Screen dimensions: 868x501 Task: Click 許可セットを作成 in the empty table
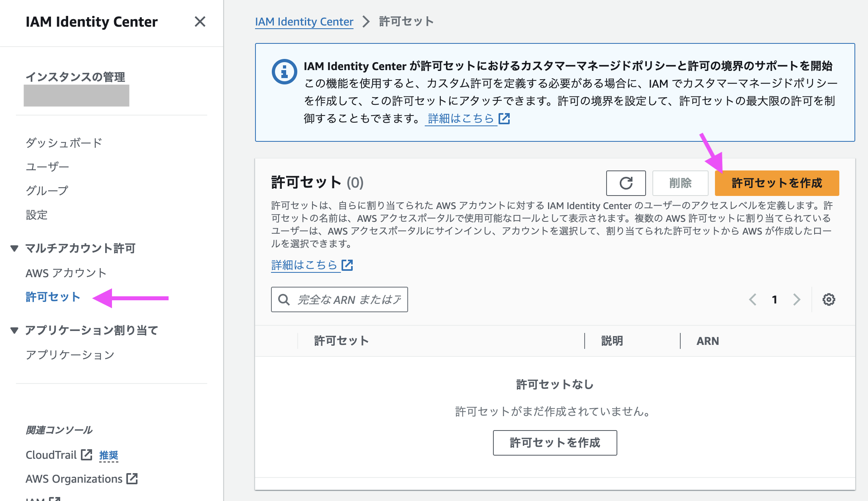click(555, 442)
